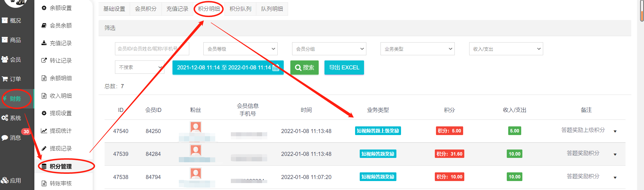This screenshot has width=644, height=190.
Task: Open 会员 members section
Action: 12,60
